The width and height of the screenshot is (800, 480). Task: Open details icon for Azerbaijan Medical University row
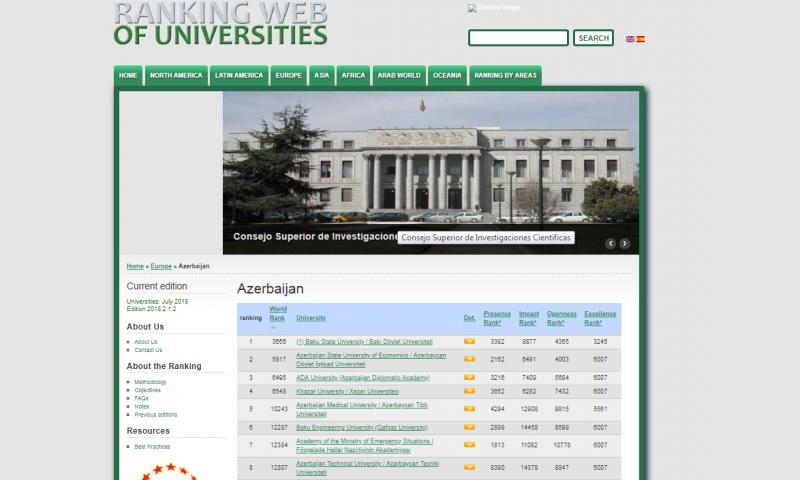(x=469, y=409)
